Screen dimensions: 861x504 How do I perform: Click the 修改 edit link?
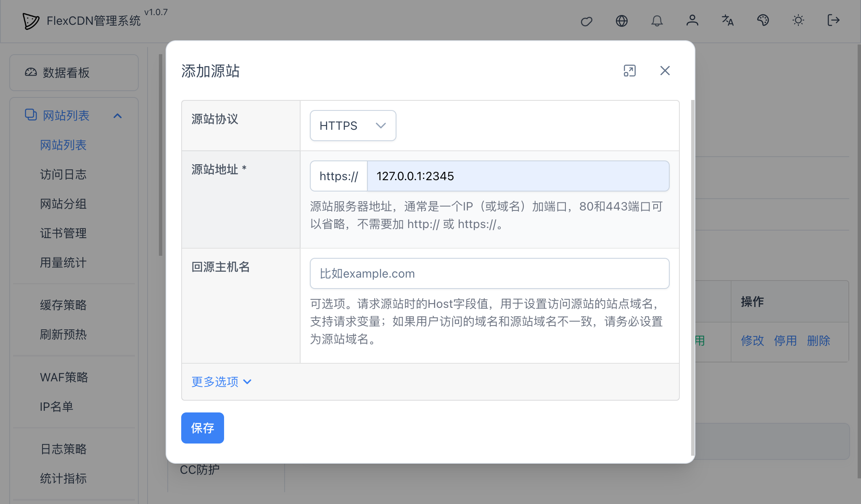752,341
